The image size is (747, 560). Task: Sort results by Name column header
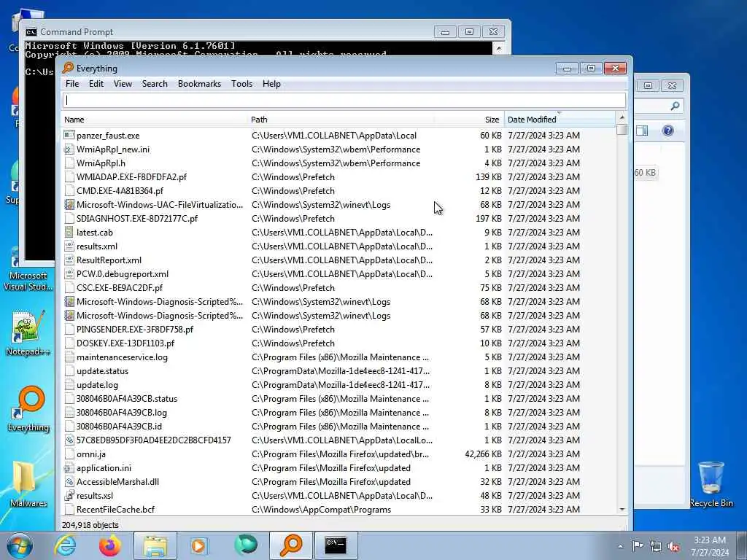(x=155, y=120)
